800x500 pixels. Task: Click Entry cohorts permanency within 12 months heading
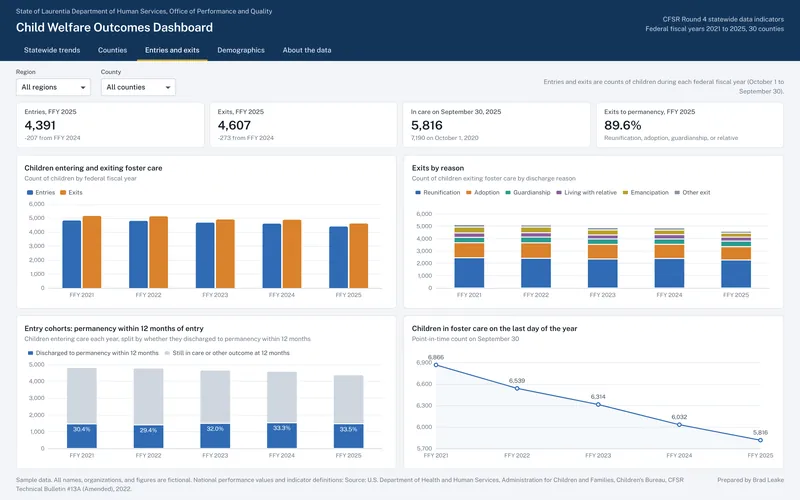click(114, 329)
